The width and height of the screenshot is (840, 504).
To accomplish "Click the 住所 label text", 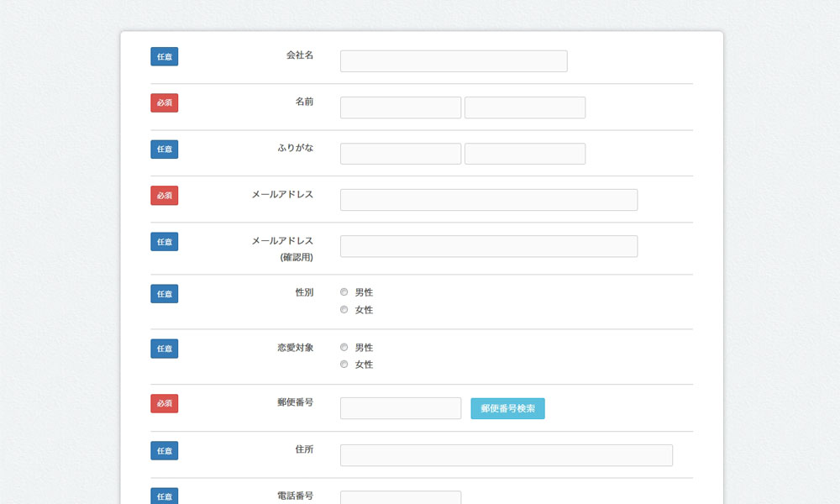I will (x=304, y=449).
